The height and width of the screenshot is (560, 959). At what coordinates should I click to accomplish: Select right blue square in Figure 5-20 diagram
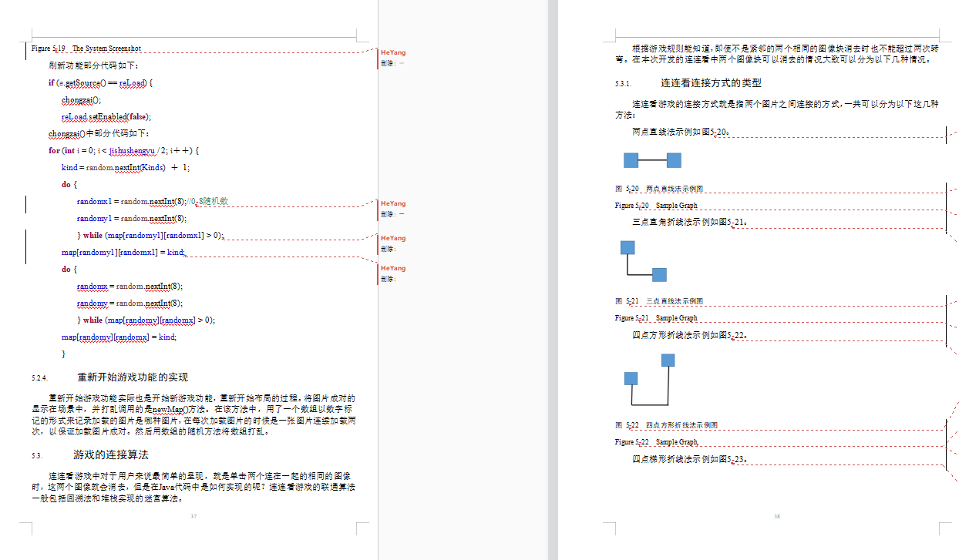tap(674, 160)
